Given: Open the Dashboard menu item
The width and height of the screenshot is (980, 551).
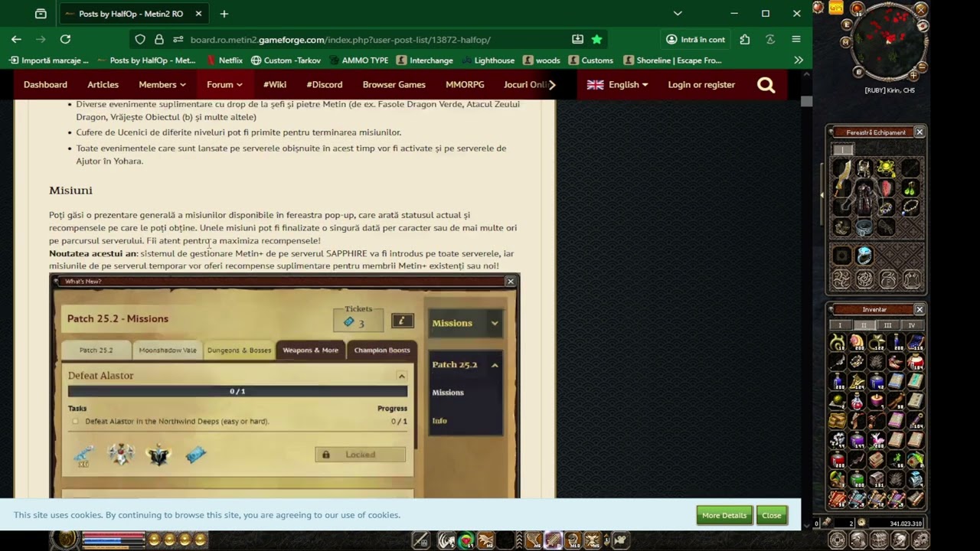Looking at the screenshot, I should (x=45, y=85).
